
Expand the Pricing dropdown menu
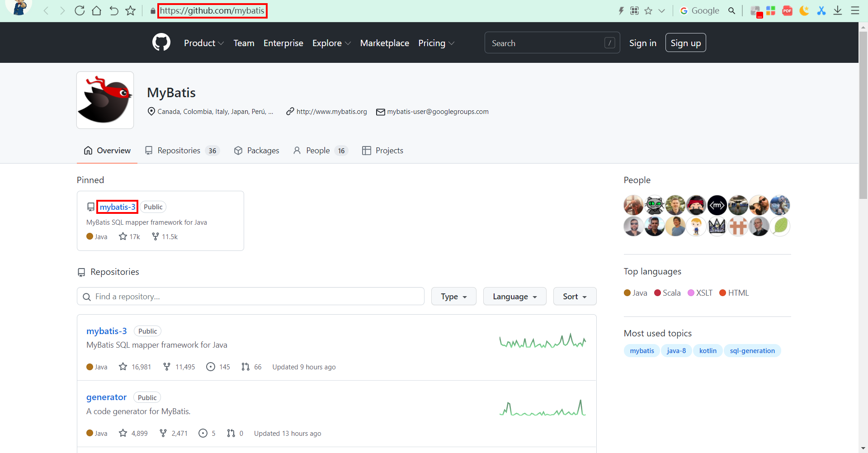[436, 43]
